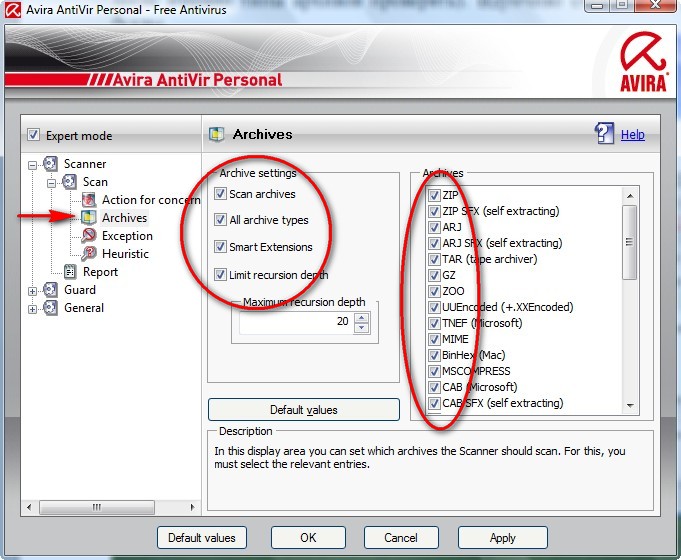This screenshot has width=681, height=560.
Task: Increase maximum recursion depth value
Action: coord(362,318)
